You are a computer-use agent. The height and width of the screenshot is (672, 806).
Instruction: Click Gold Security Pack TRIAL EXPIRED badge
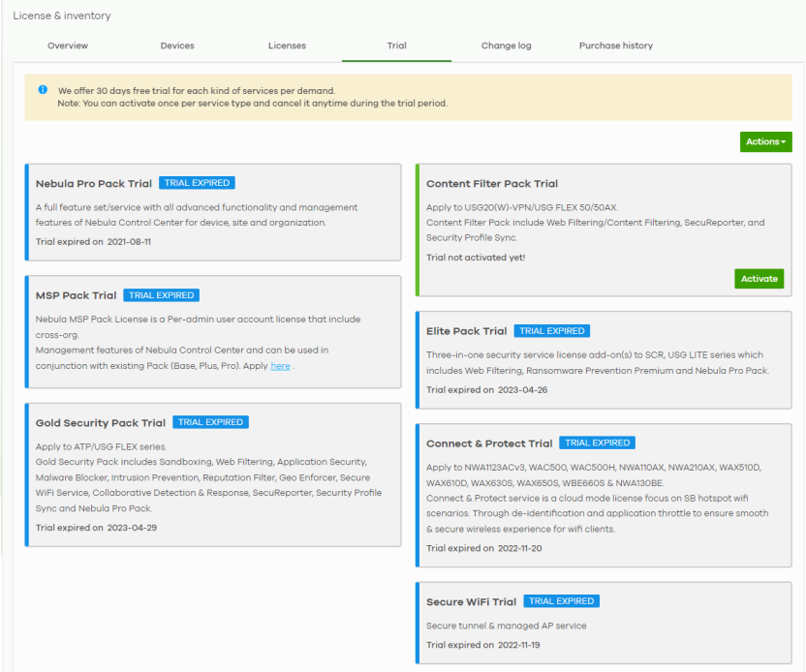tap(210, 422)
